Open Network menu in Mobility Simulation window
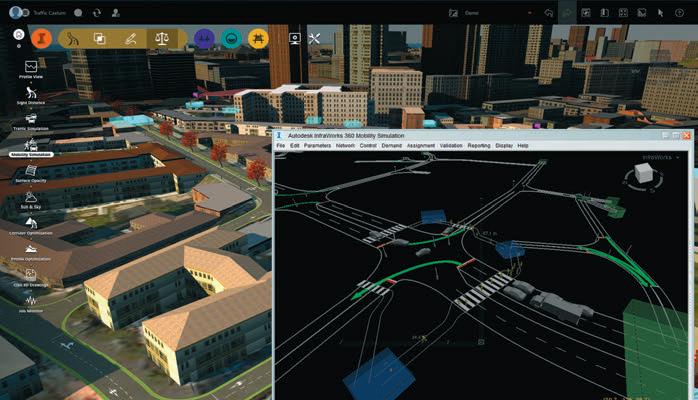Viewport: 698px width, 400px height. [345, 145]
